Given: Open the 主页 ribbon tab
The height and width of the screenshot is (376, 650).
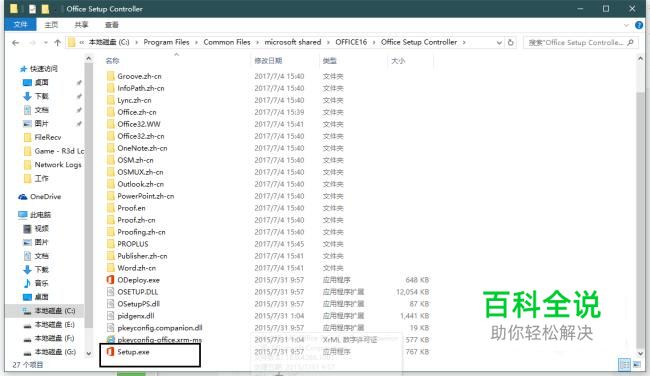Looking at the screenshot, I should click(51, 24).
